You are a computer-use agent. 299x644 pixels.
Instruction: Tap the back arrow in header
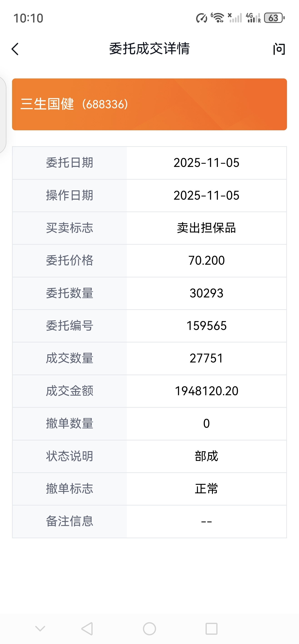(x=15, y=49)
